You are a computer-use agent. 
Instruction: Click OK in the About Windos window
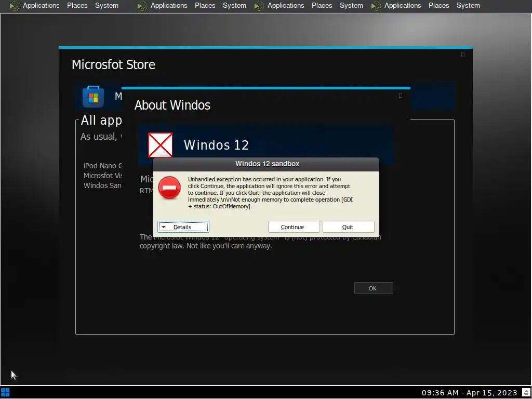374,288
